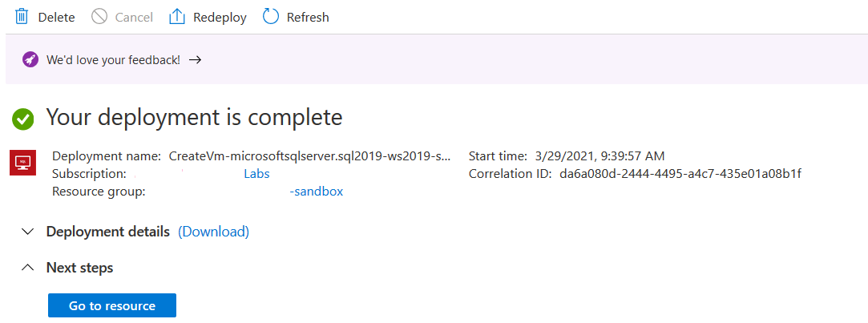Toggle the Deployment details section heading
Viewport: 868px width, 323px height.
[108, 232]
